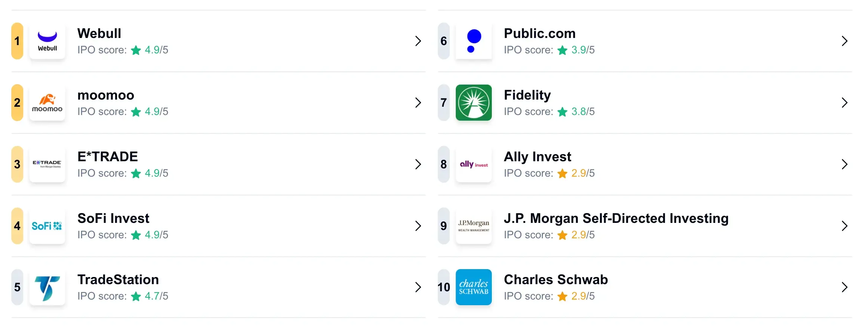Click the Fidelity logo

[474, 103]
